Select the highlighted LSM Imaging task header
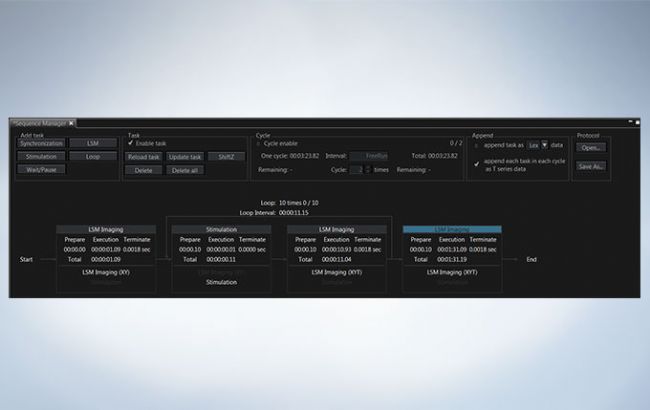650x410 pixels. [x=452, y=229]
